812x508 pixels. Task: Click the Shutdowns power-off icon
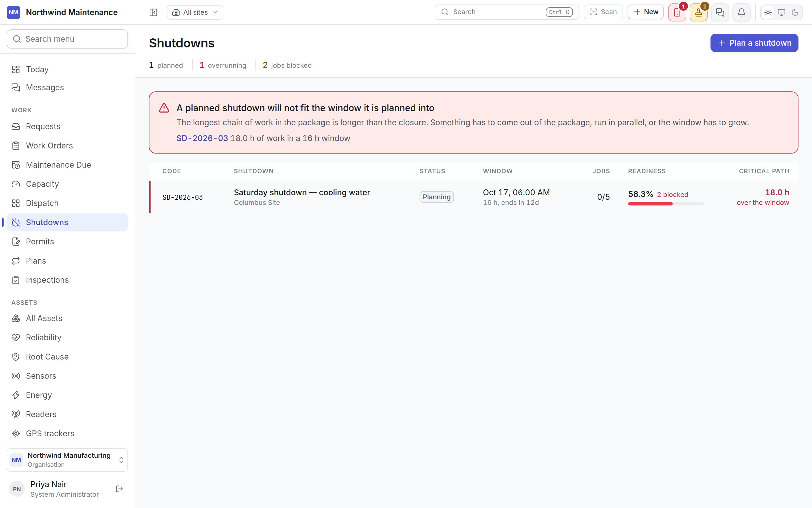tap(16, 222)
